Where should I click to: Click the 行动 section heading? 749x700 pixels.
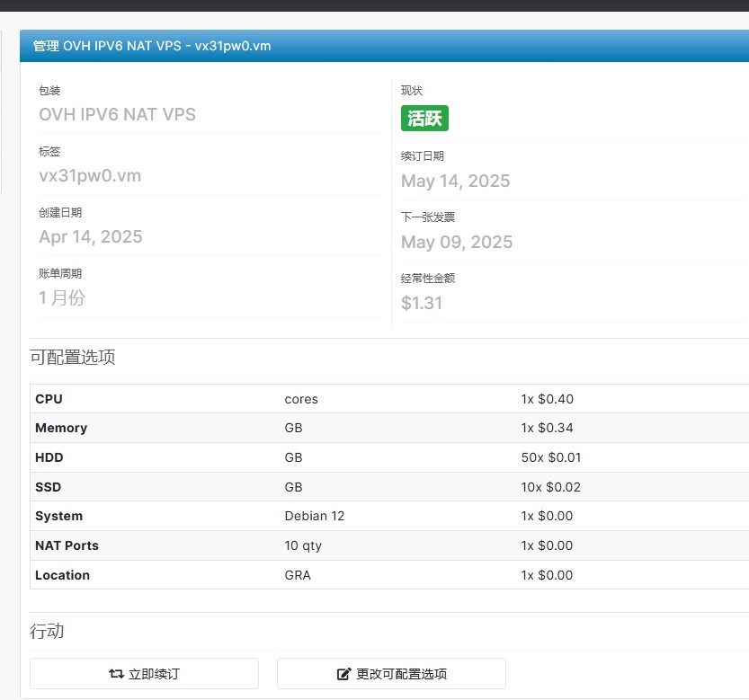[47, 631]
